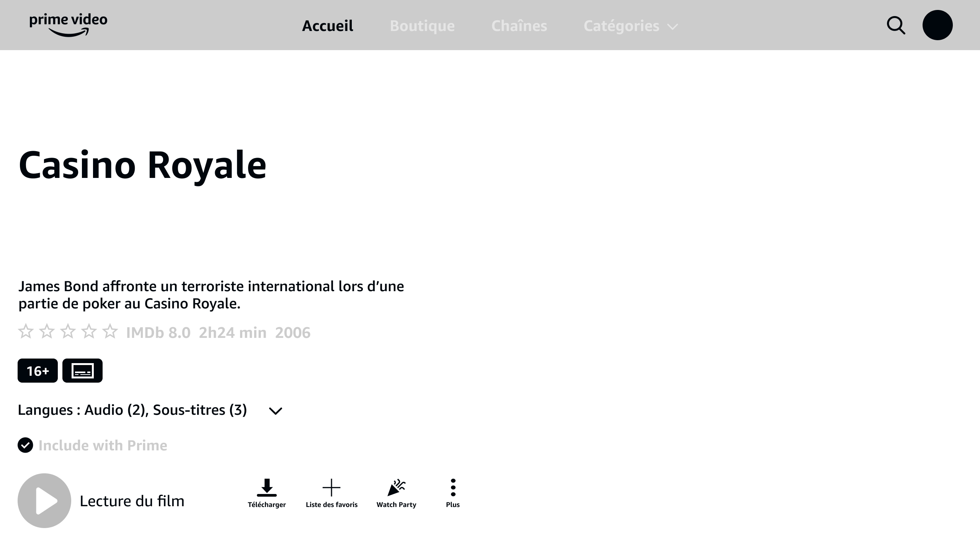Start a Watch Party
The width and height of the screenshot is (980, 551).
(x=396, y=493)
